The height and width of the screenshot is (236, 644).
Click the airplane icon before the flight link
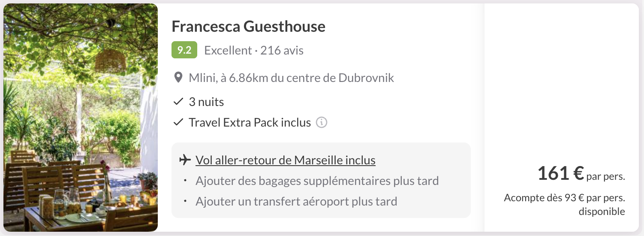pos(185,160)
